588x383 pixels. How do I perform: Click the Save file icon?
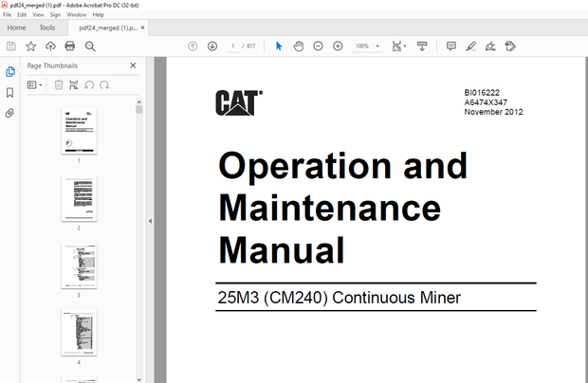(x=11, y=46)
